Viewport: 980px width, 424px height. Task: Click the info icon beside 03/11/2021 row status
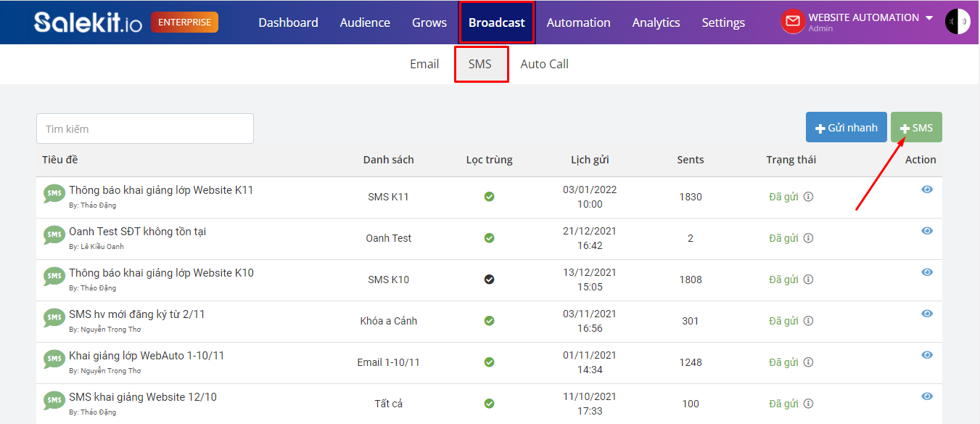pyautogui.click(x=808, y=321)
